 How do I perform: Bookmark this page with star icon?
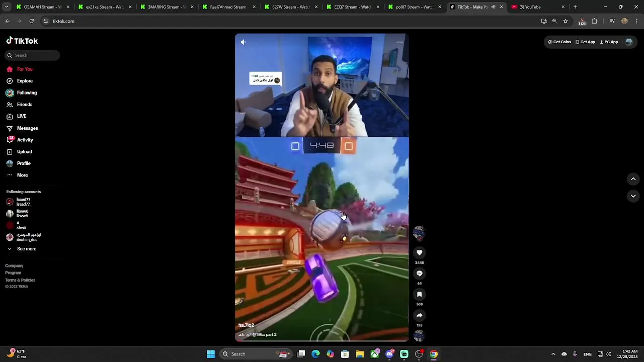pyautogui.click(x=566, y=21)
